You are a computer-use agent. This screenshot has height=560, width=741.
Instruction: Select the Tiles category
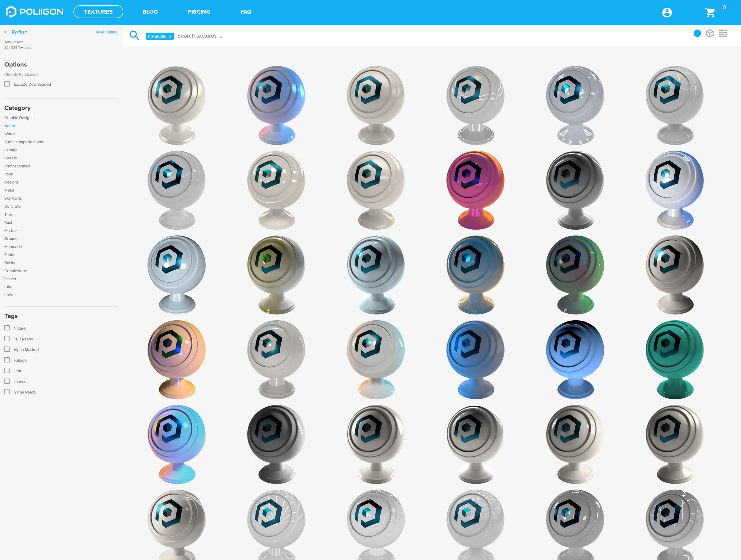click(8, 214)
